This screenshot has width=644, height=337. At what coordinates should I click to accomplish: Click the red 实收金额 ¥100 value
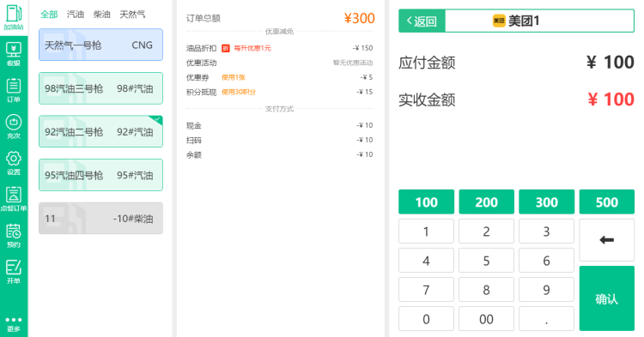click(x=611, y=99)
